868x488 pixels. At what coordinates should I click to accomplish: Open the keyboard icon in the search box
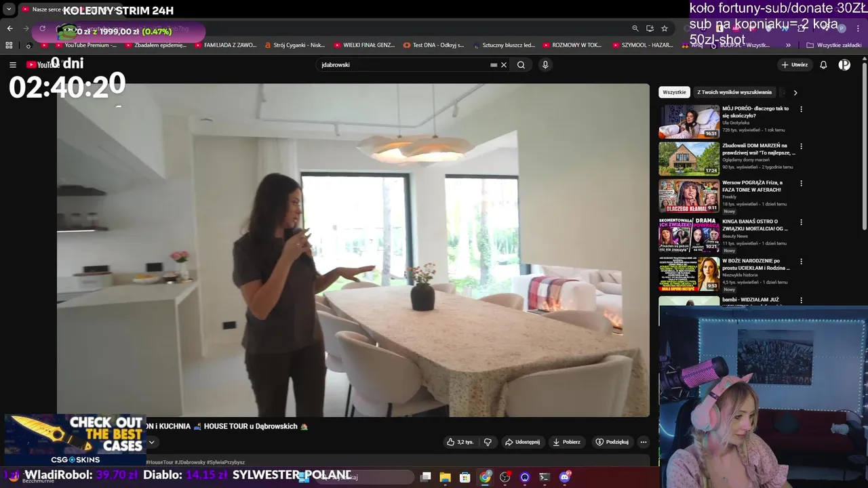point(494,65)
